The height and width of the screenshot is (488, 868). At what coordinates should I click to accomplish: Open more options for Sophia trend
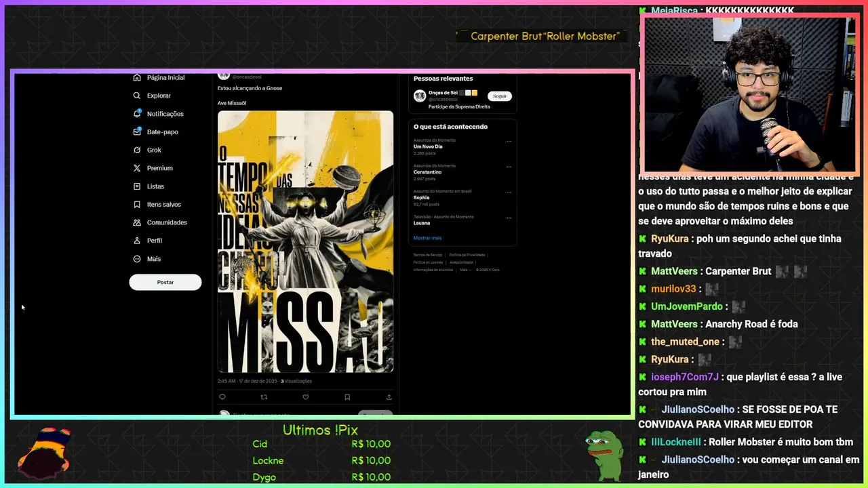[509, 192]
